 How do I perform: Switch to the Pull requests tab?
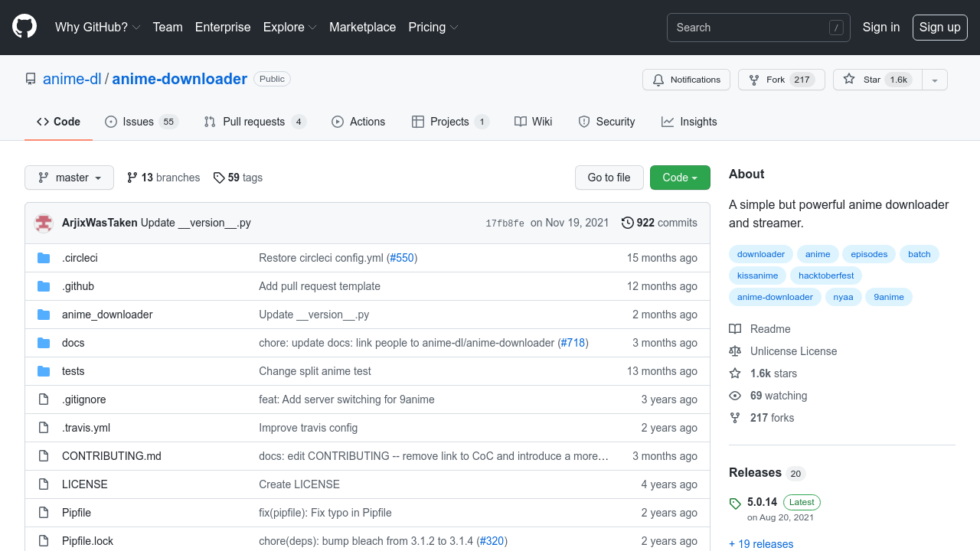click(x=255, y=122)
